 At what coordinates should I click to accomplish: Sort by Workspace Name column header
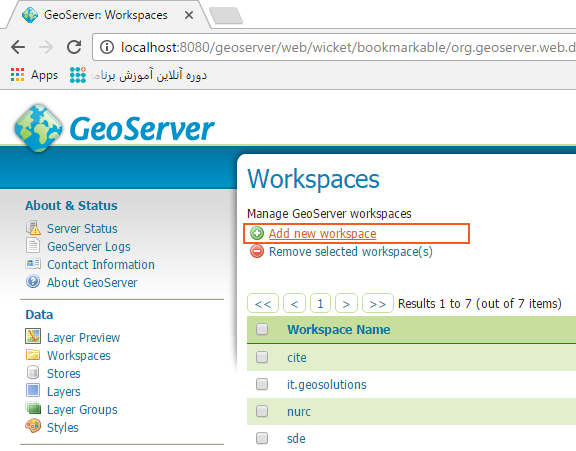click(x=339, y=329)
